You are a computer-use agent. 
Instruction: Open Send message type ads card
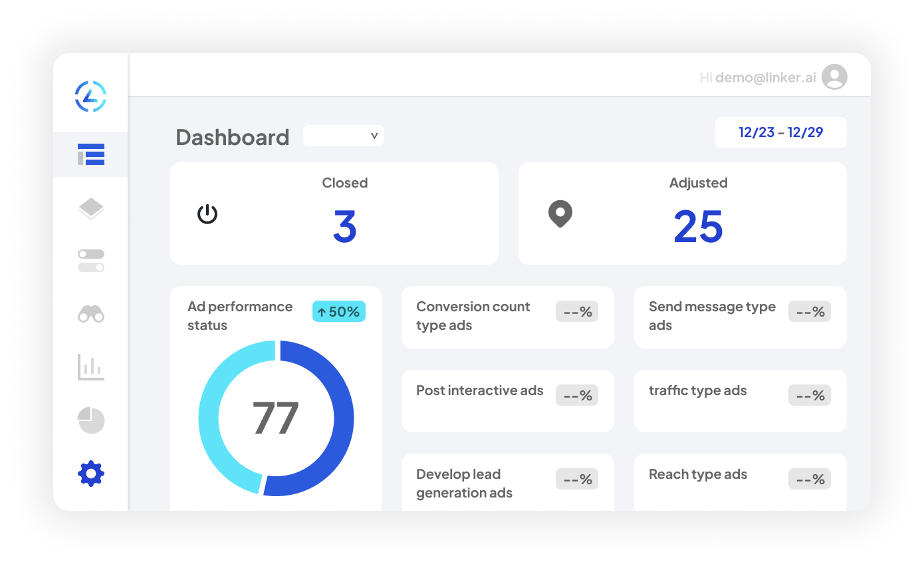[x=741, y=317]
